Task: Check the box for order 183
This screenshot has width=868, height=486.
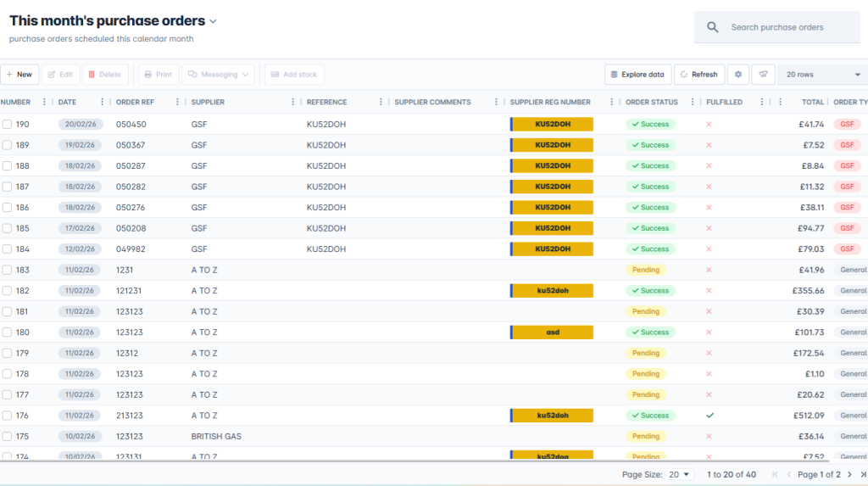Action: coord(7,270)
